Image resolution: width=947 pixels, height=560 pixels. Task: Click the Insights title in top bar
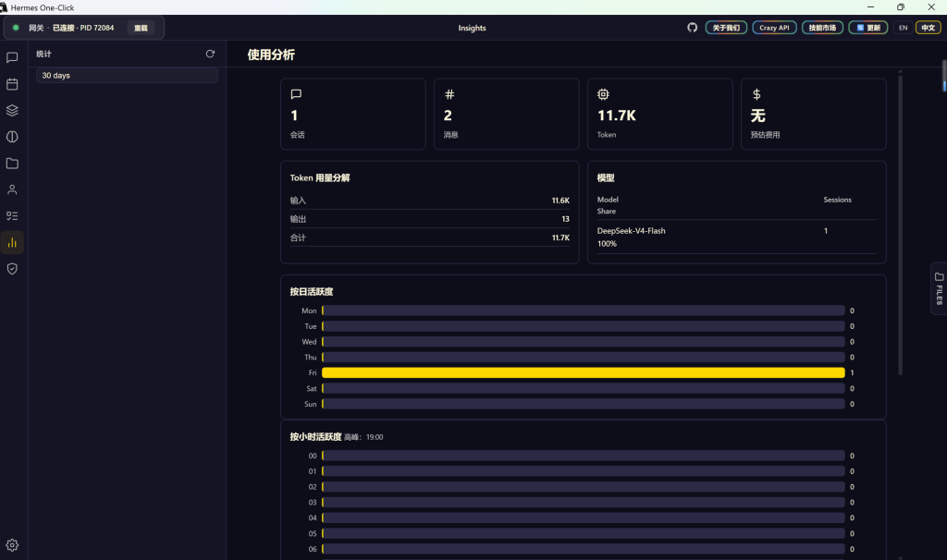472,28
